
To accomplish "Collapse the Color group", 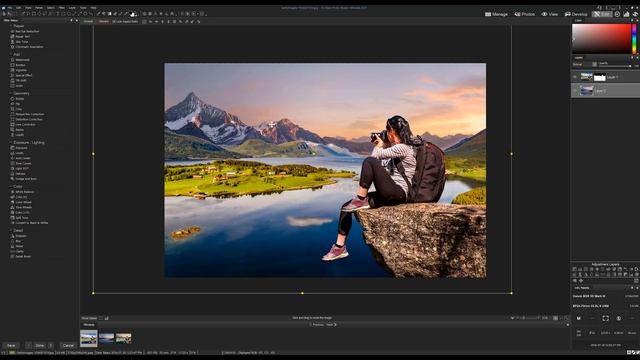I will [x=11, y=187].
